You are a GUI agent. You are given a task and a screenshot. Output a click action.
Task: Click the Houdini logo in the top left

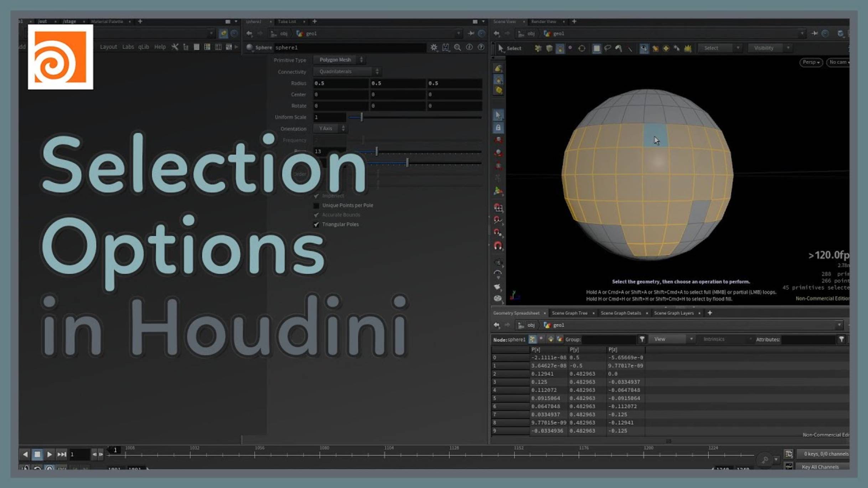pyautogui.click(x=60, y=58)
